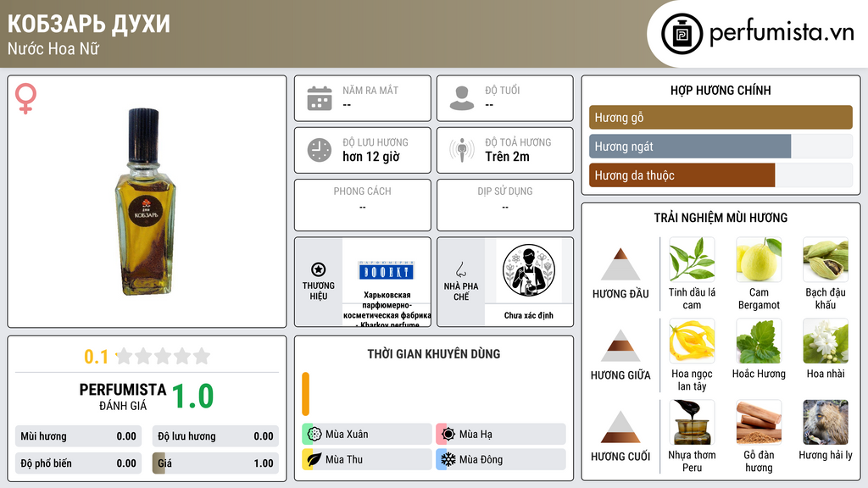Click the КОБЗАРЬ ДУХИ title
The height and width of the screenshot is (488, 868).
(x=89, y=24)
